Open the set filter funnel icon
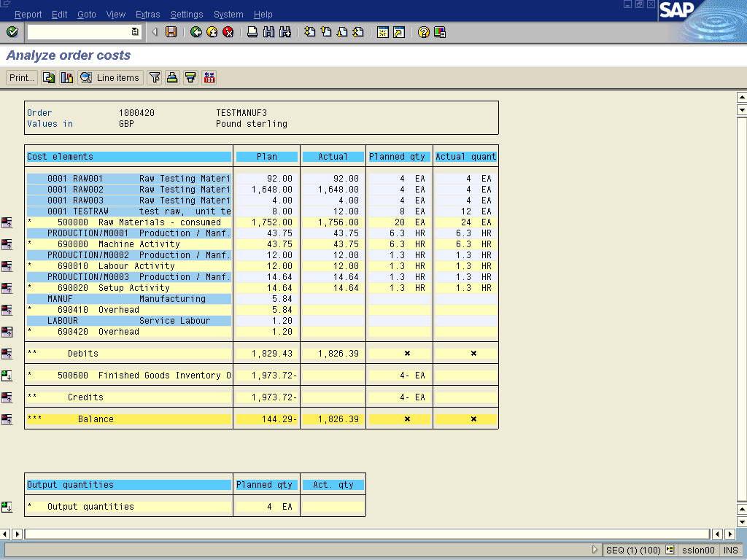 pyautogui.click(x=155, y=78)
